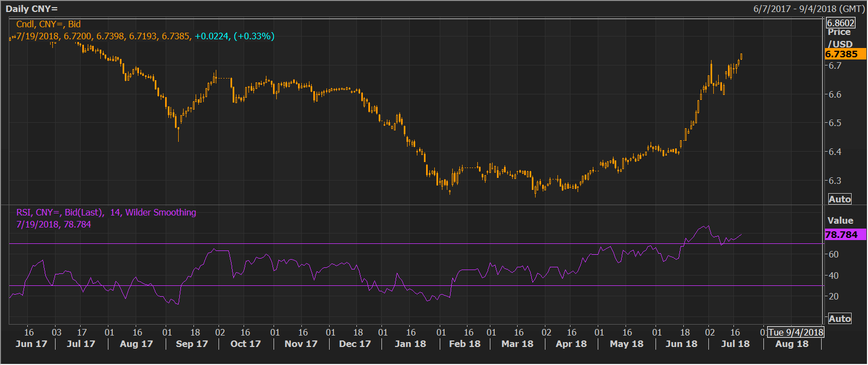The image size is (868, 365).
Task: Click the "Tue 9/4/2018" date box
Action: pos(796,332)
